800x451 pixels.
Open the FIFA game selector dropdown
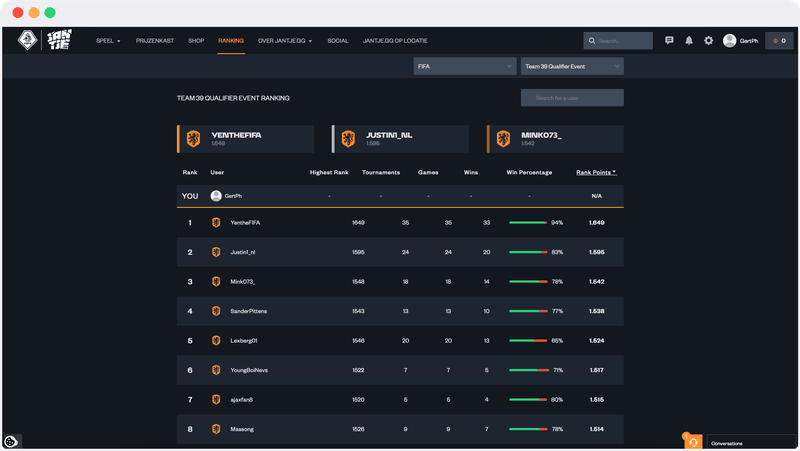coord(465,66)
